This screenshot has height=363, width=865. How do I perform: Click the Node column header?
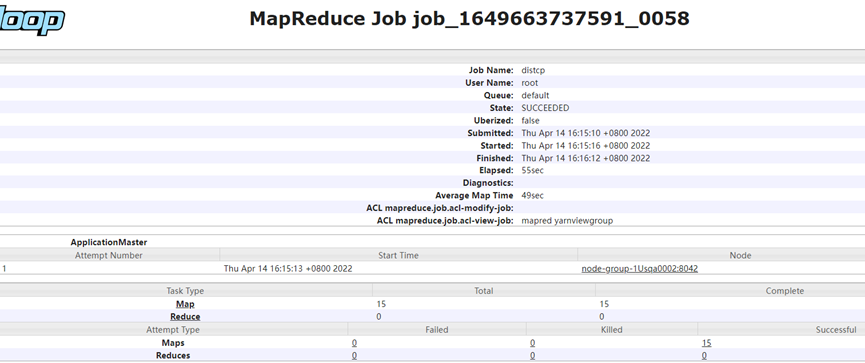pos(740,255)
